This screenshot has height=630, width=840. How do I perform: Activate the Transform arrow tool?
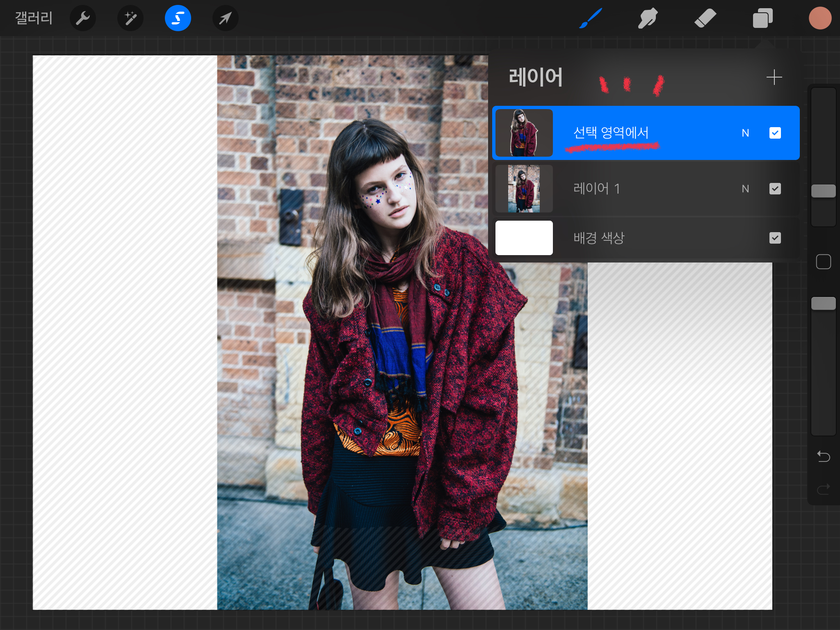pyautogui.click(x=225, y=18)
